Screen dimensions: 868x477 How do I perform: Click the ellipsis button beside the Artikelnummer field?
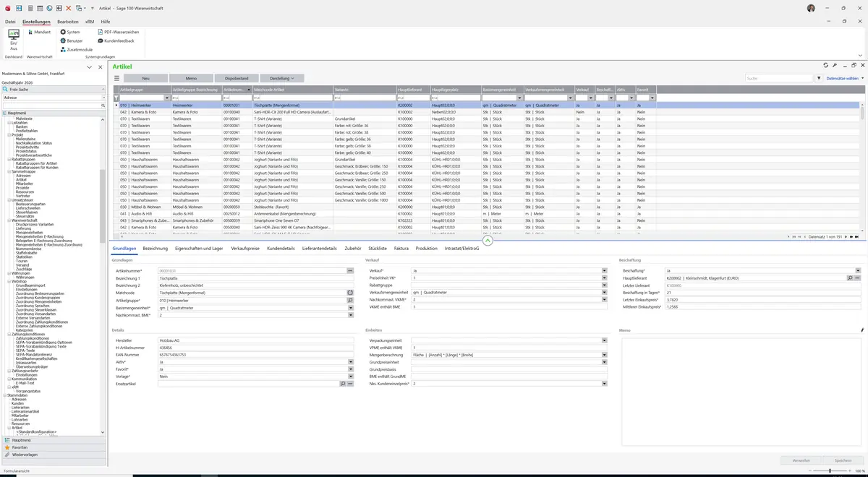[350, 270]
